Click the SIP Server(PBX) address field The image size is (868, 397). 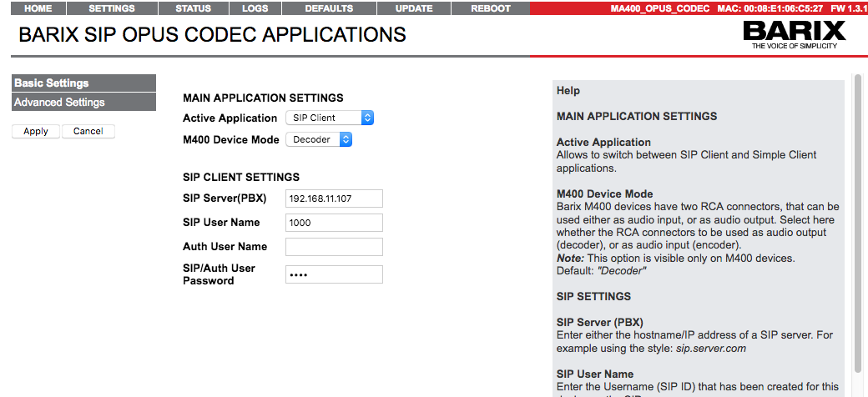334,198
